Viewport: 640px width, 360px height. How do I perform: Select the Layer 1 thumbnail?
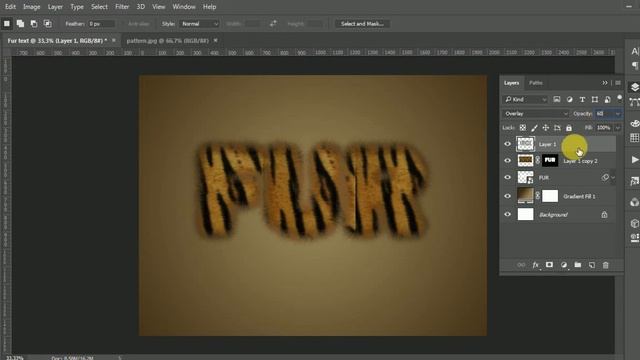tap(525, 144)
